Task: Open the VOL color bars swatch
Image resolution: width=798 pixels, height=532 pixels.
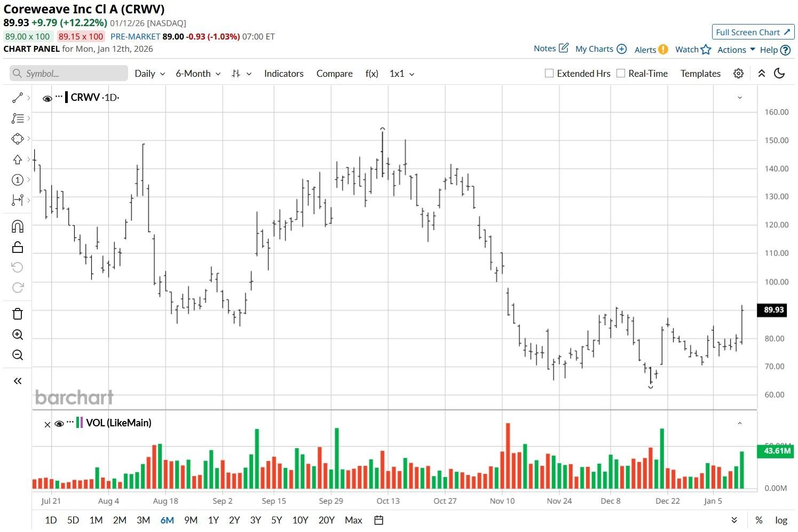Action: (x=80, y=423)
